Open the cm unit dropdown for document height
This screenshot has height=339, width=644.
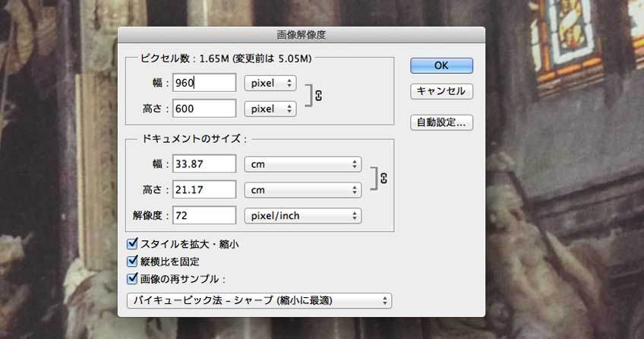303,190
